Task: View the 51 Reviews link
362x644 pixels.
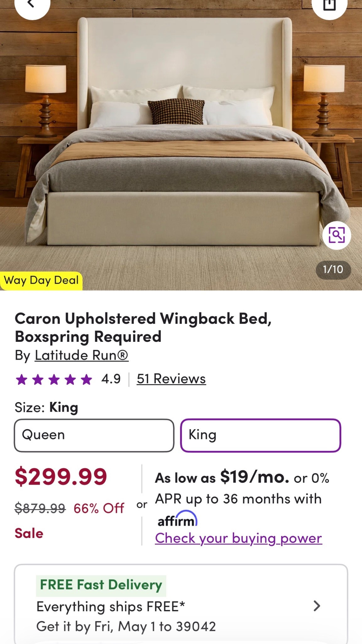Action: click(171, 379)
